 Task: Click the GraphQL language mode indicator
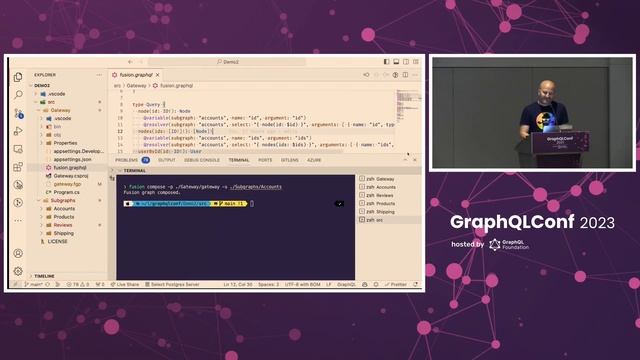pyautogui.click(x=347, y=284)
